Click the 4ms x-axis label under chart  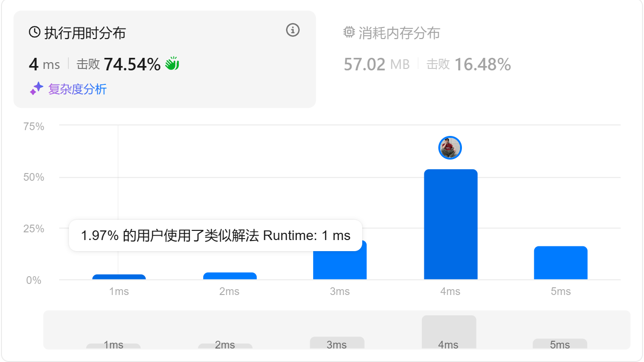tap(450, 292)
